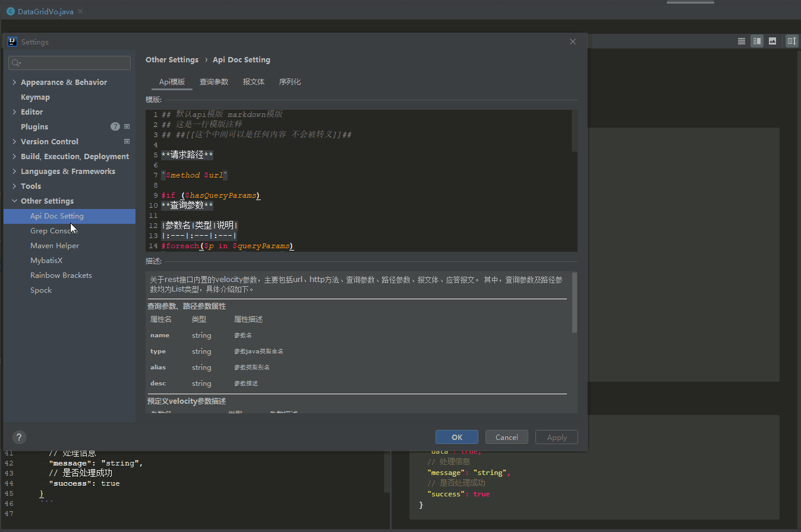This screenshot has width=801, height=532.
Task: Collapse the Other Settings group
Action: (x=14, y=201)
